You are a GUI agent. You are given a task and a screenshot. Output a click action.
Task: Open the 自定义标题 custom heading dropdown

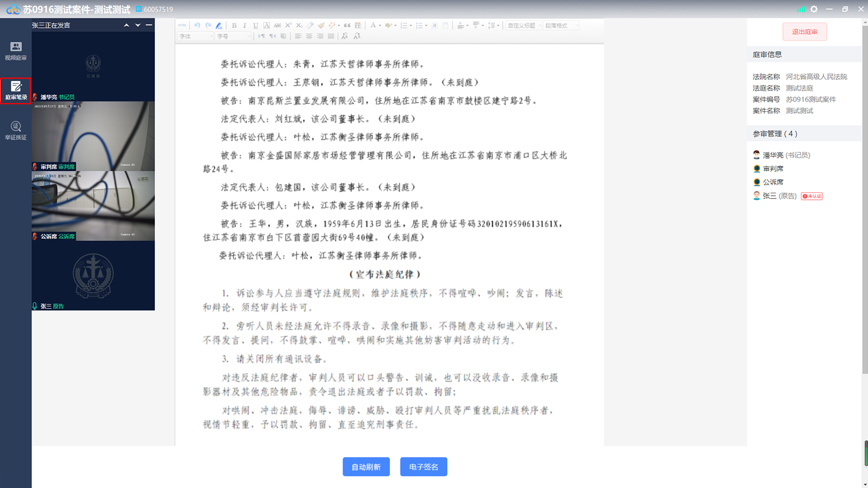coord(523,26)
